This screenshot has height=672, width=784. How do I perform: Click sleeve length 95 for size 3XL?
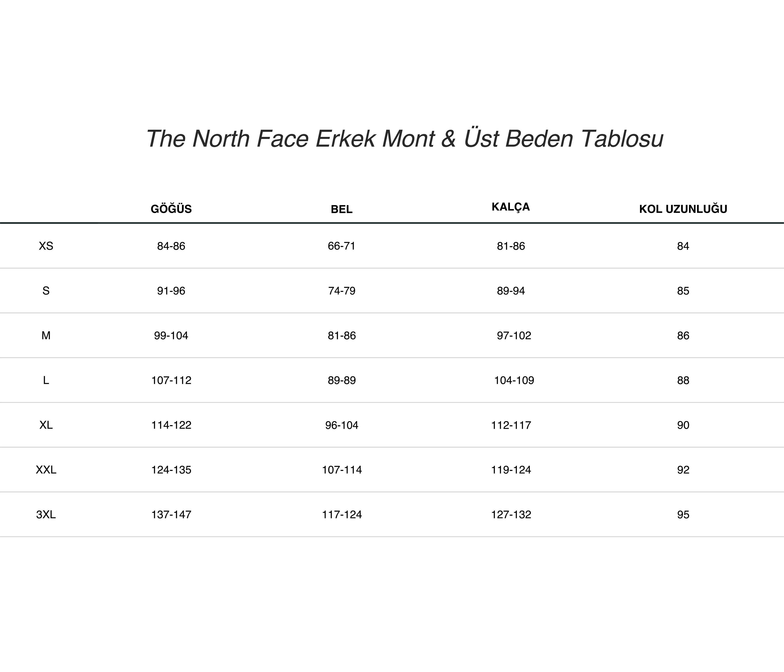point(683,514)
